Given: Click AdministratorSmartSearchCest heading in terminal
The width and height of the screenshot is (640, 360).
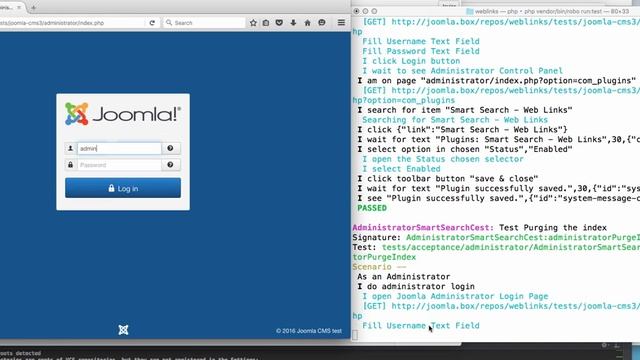Looking at the screenshot, I should pyautogui.click(x=423, y=228).
